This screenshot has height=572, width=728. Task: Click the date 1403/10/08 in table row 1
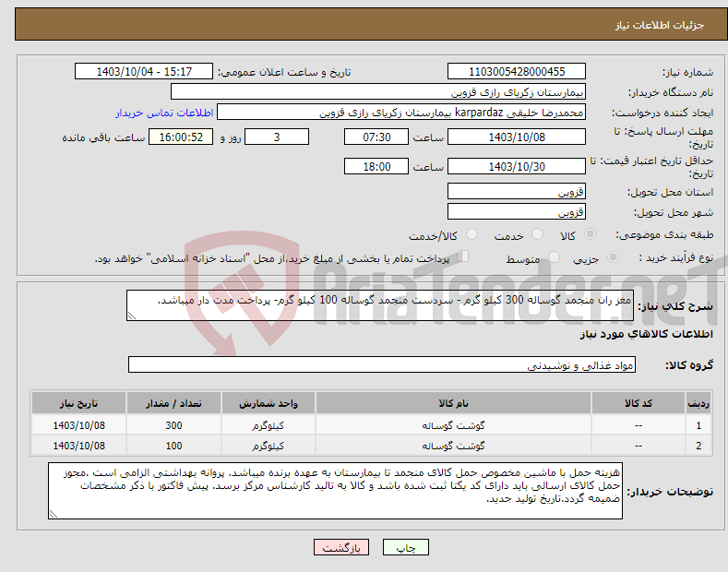(79, 425)
